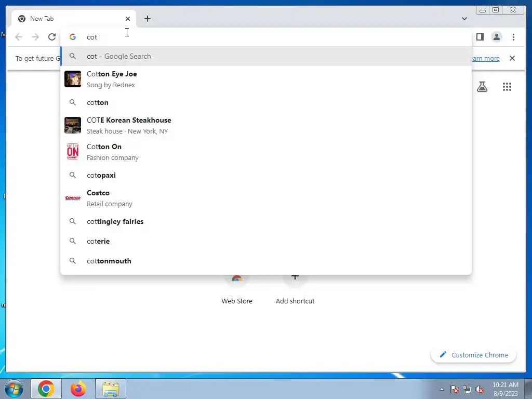Viewport: 532px width, 399px height.
Task: Select 'cot - Google Search' suggestion
Action: click(265, 56)
